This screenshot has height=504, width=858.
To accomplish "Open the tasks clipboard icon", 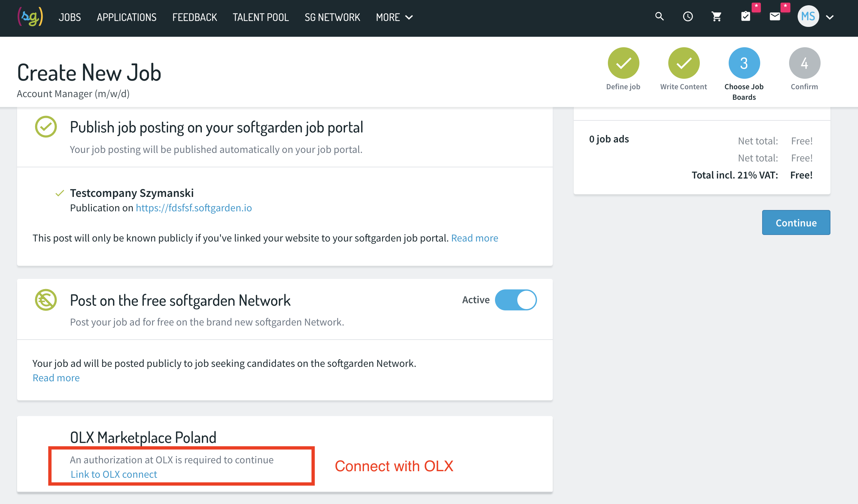I will (746, 16).
